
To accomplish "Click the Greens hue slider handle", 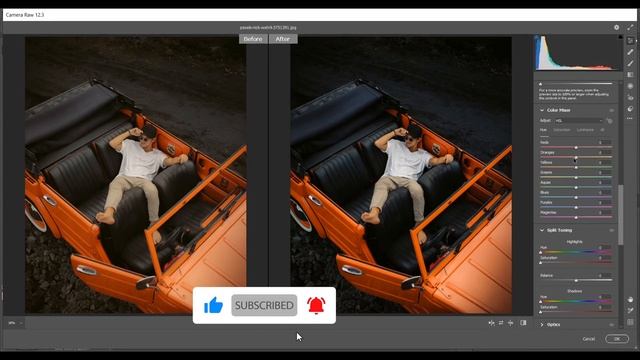I will tap(576, 178).
